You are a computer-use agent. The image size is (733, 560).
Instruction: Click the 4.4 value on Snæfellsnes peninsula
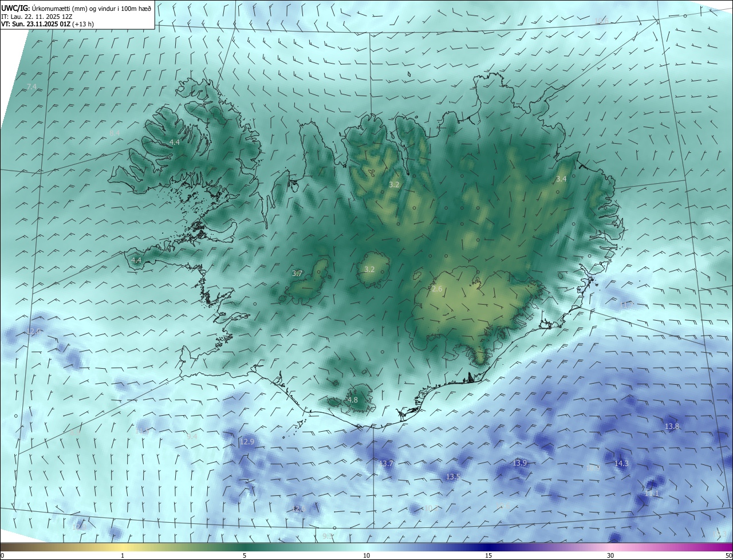pyautogui.click(x=136, y=260)
